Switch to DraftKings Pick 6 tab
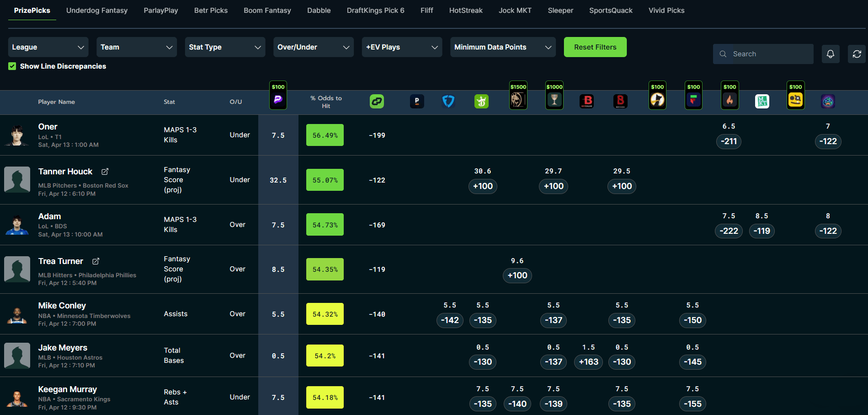This screenshot has width=868, height=415. [x=376, y=11]
